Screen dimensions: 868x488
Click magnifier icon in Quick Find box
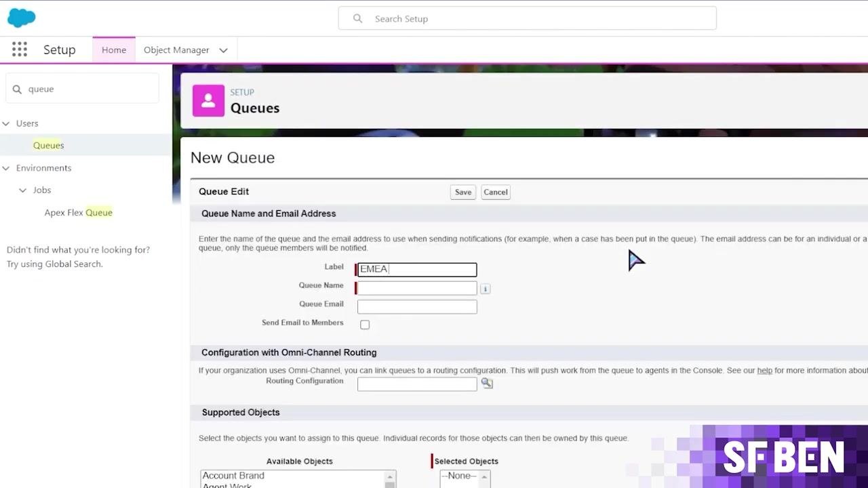click(17, 89)
